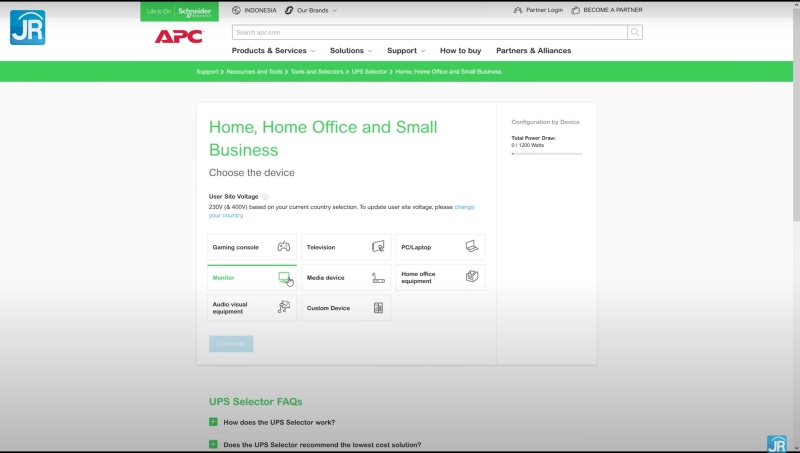
Task: Click BECOME A PARTNER link text
Action: (613, 10)
